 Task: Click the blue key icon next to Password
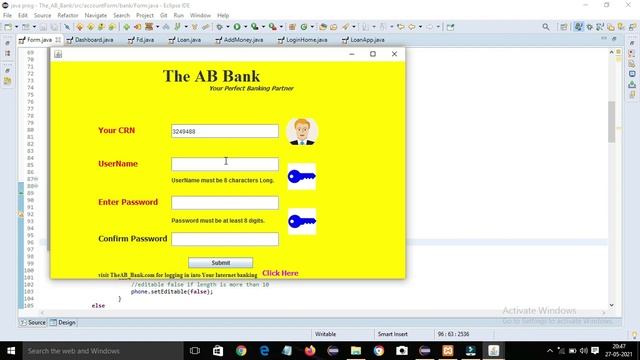302,222
